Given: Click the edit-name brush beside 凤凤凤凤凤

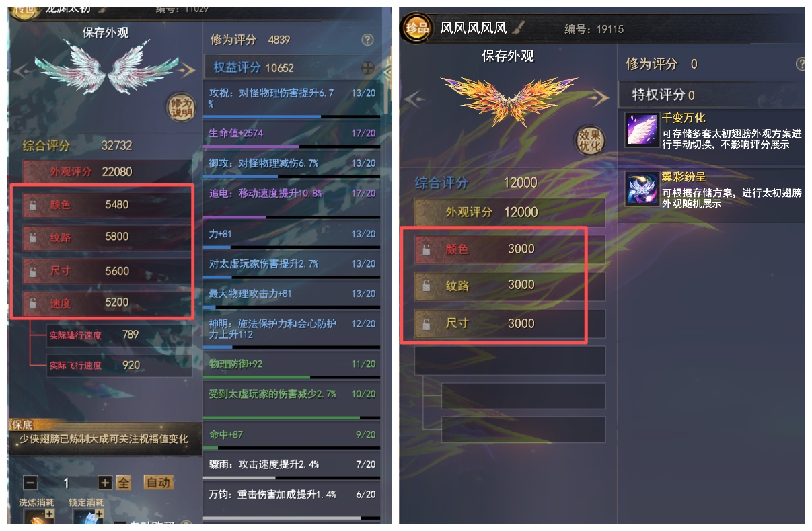Looking at the screenshot, I should 518,28.
